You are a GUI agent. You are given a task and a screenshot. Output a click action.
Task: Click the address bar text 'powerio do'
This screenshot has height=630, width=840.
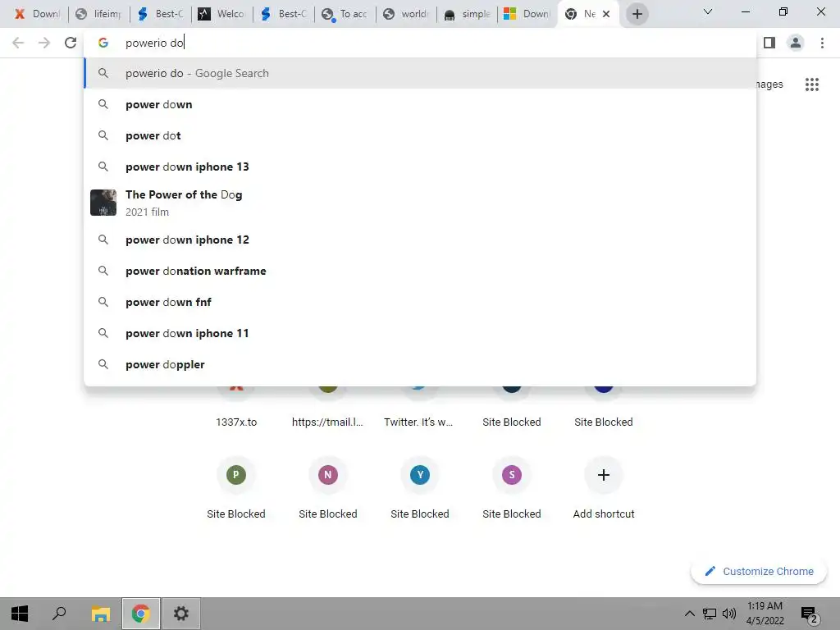[x=154, y=43]
